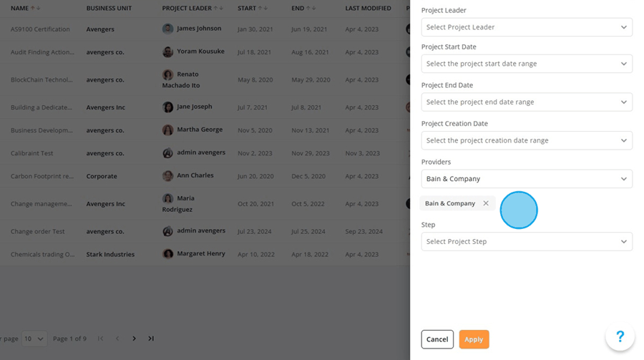Click James Johnson's avatar
644x360 pixels.
167,29
